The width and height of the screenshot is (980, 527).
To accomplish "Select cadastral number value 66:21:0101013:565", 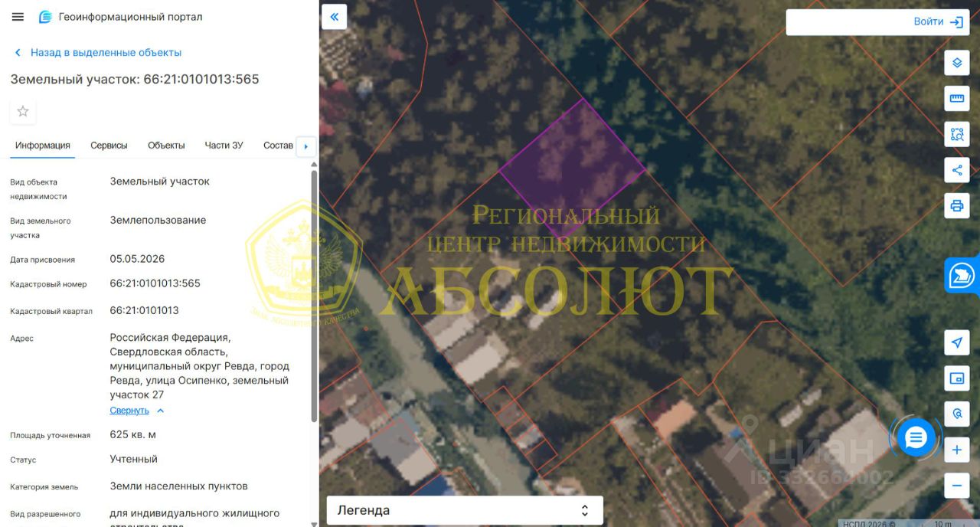I will click(155, 283).
